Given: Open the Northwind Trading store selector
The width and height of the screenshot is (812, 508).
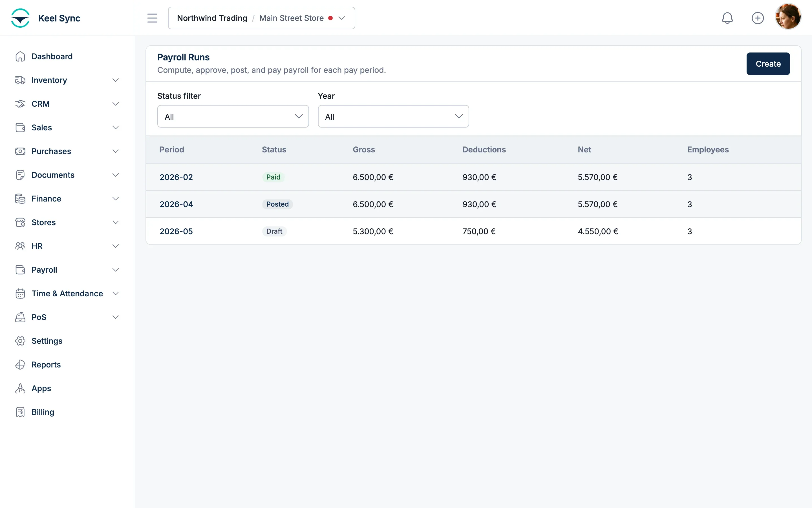Looking at the screenshot, I should [261, 18].
